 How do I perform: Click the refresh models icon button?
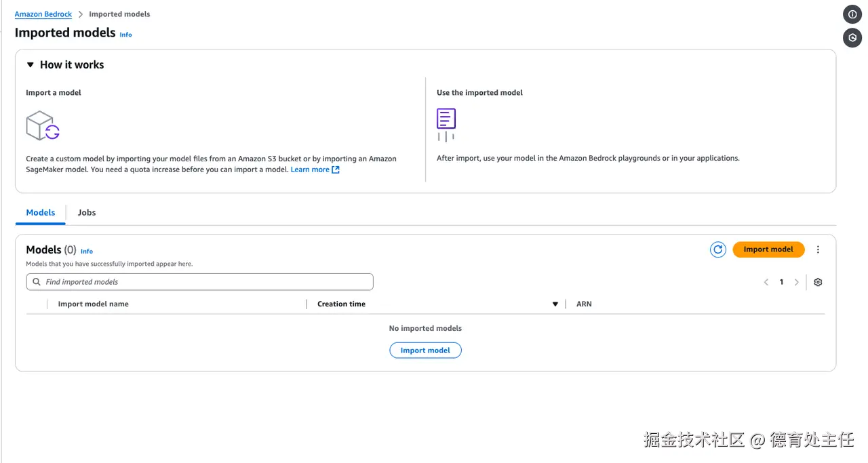point(717,249)
